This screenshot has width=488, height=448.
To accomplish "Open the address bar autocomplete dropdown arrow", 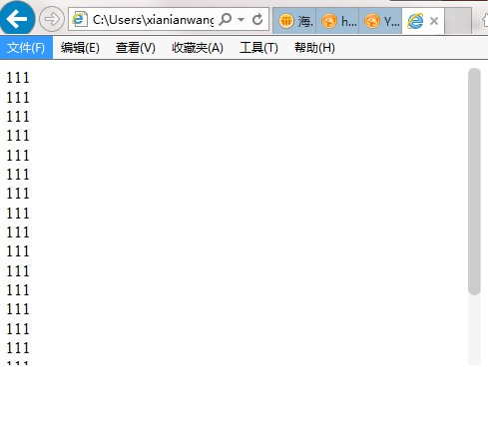I will (x=242, y=19).
